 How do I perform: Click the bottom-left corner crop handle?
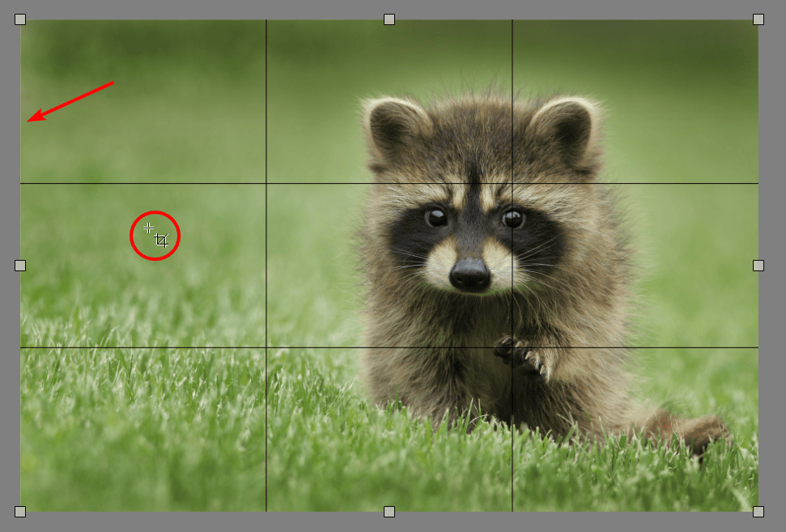(x=20, y=512)
